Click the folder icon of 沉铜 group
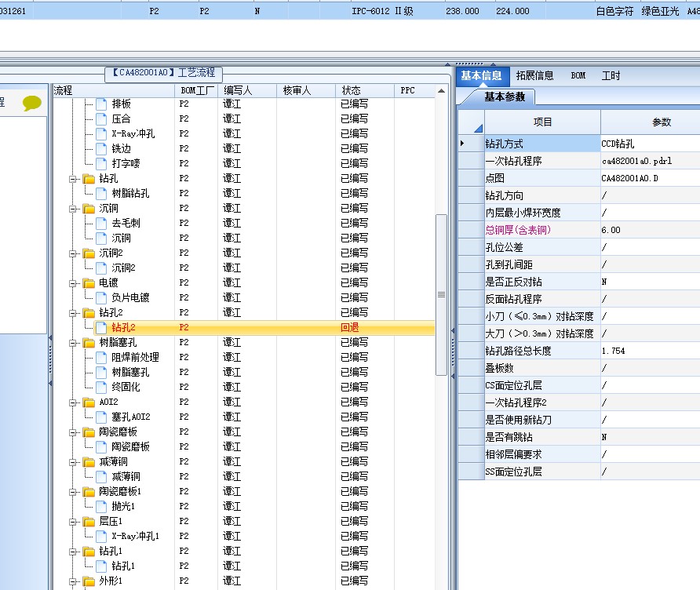 click(89, 209)
